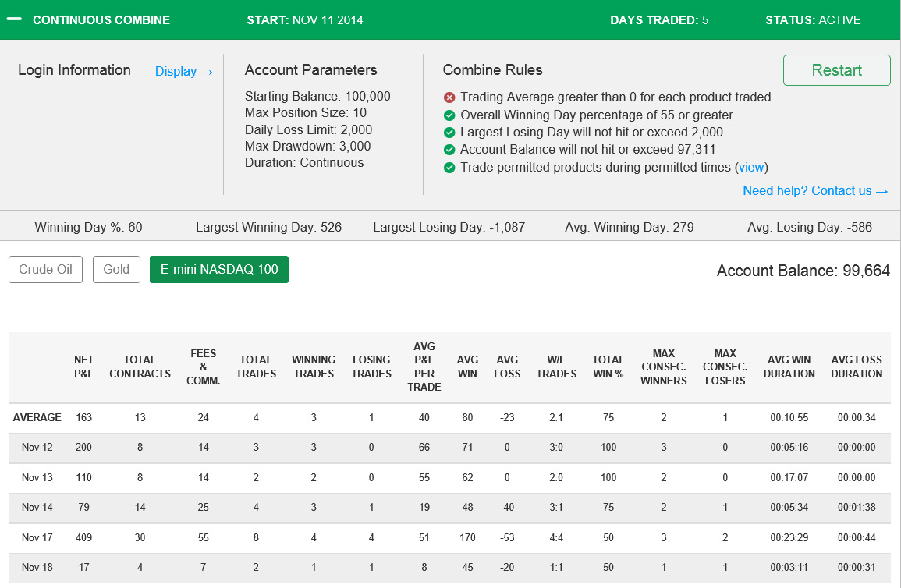Click the AVG LOSS DURATION column header

tap(857, 367)
